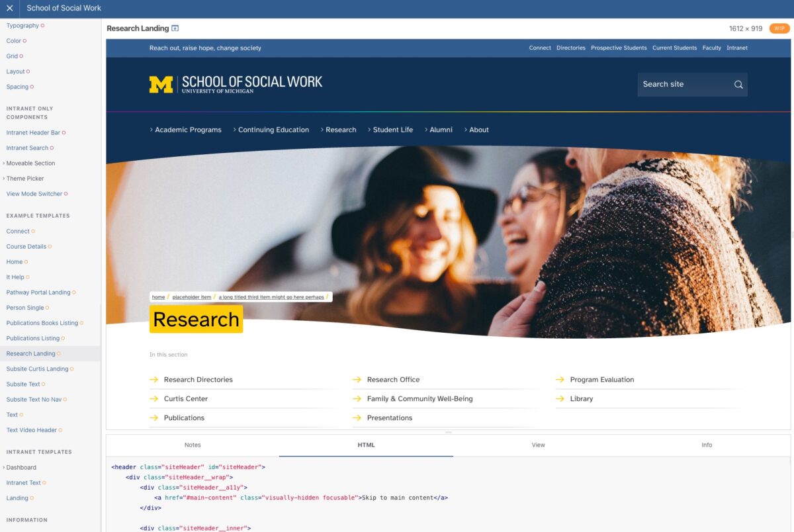Switch to the HTML tab
Image resolution: width=794 pixels, height=532 pixels.
(x=366, y=445)
